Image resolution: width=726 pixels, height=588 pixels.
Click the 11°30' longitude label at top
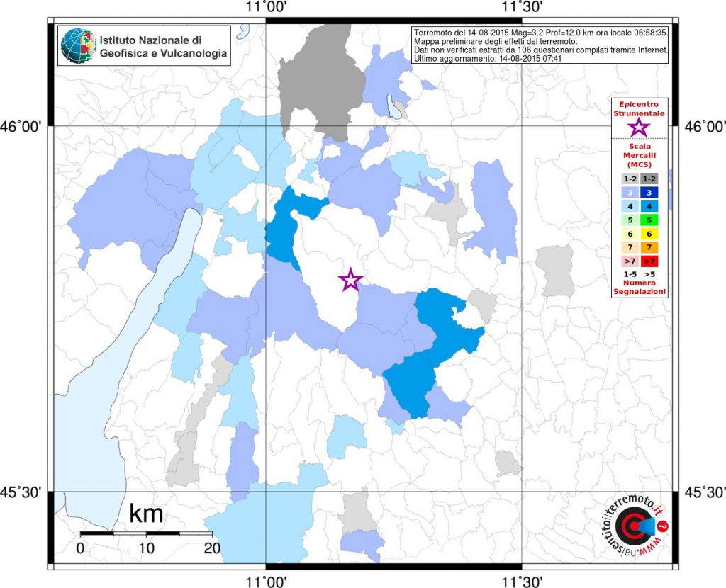(523, 6)
